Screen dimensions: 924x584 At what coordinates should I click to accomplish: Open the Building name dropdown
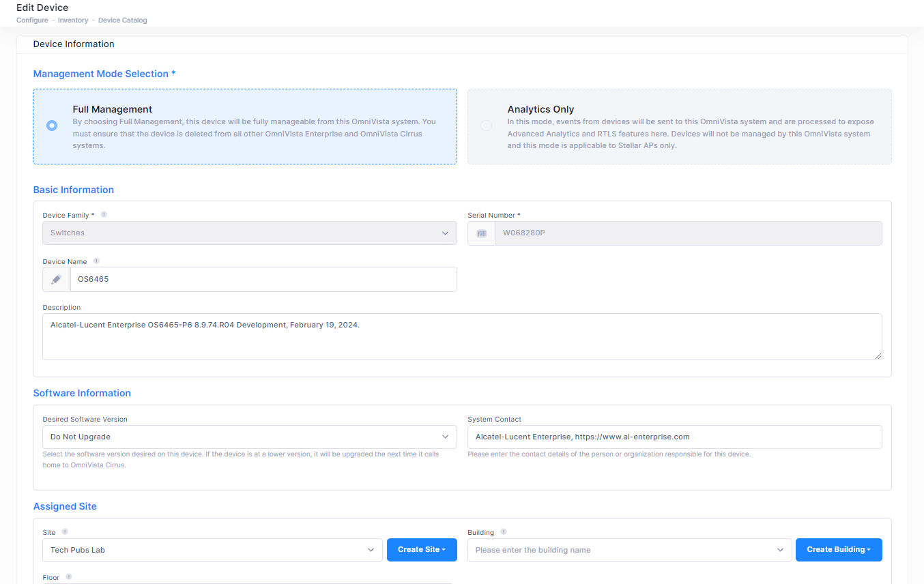pyautogui.click(x=629, y=550)
